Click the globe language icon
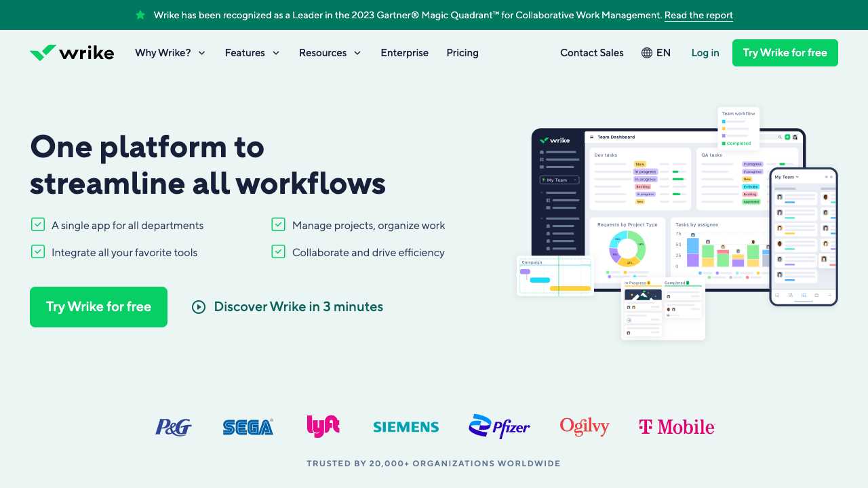 [x=647, y=53]
